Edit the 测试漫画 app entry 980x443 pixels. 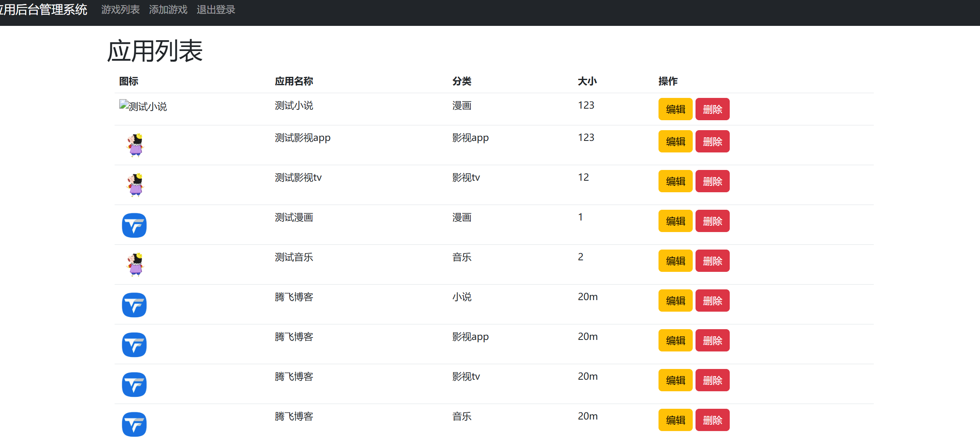[675, 221]
